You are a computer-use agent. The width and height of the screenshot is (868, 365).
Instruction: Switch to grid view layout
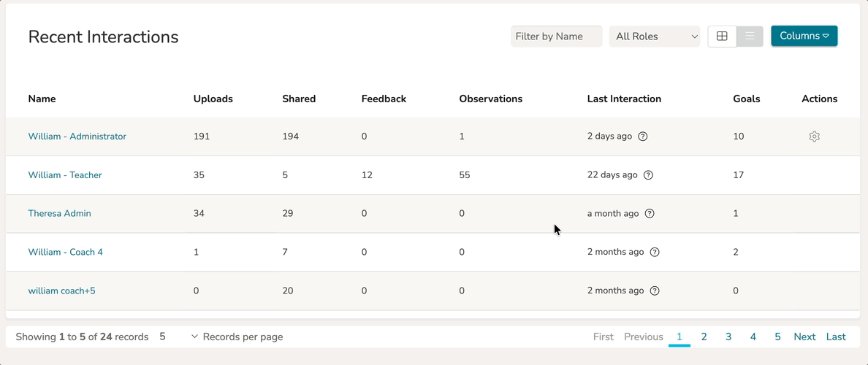(722, 36)
